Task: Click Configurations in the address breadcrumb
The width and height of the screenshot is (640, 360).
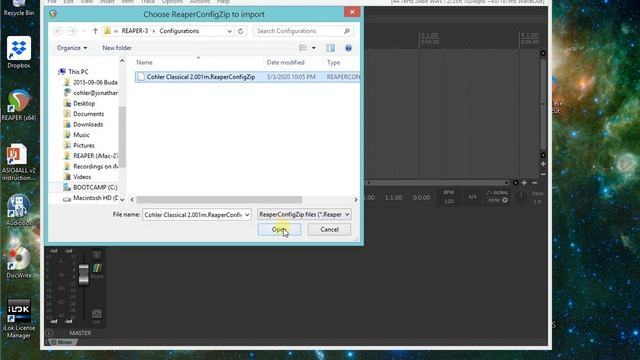Action: pyautogui.click(x=179, y=31)
